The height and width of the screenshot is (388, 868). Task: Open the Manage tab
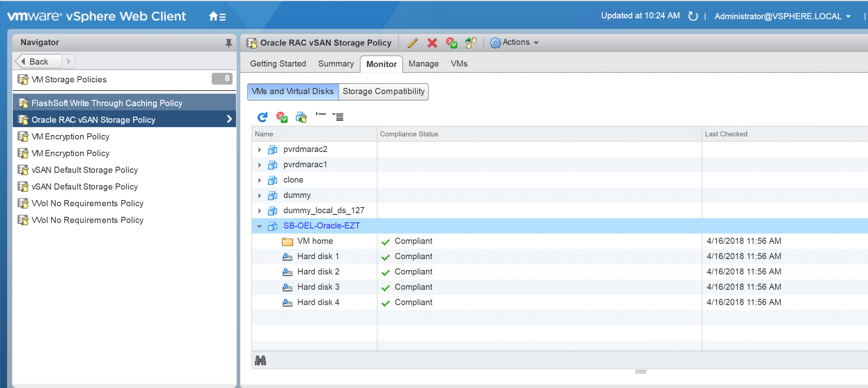point(423,64)
